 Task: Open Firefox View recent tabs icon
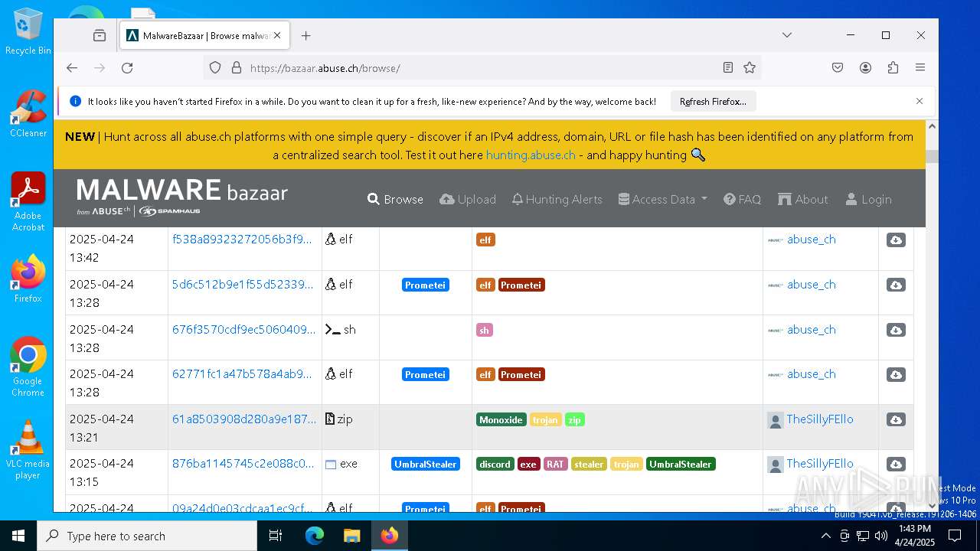(x=100, y=35)
